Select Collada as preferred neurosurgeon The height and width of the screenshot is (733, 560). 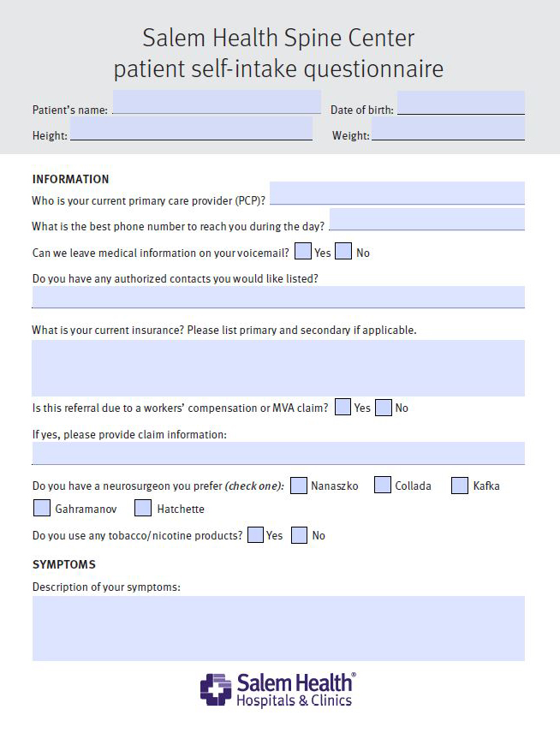383,486
